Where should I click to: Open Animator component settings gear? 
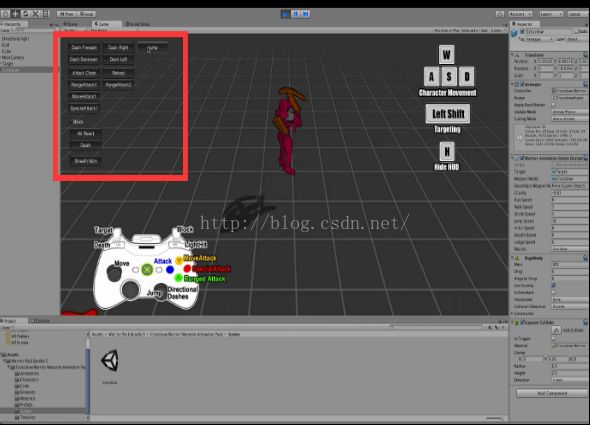tap(585, 84)
